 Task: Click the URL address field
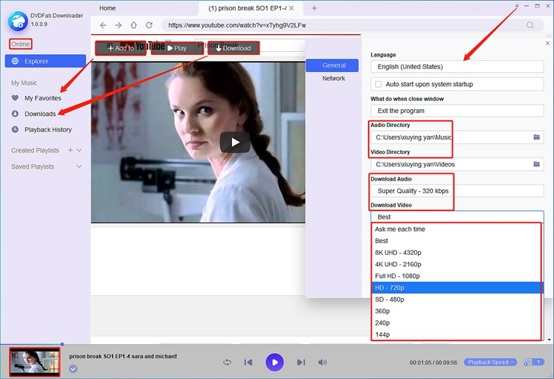(x=343, y=25)
